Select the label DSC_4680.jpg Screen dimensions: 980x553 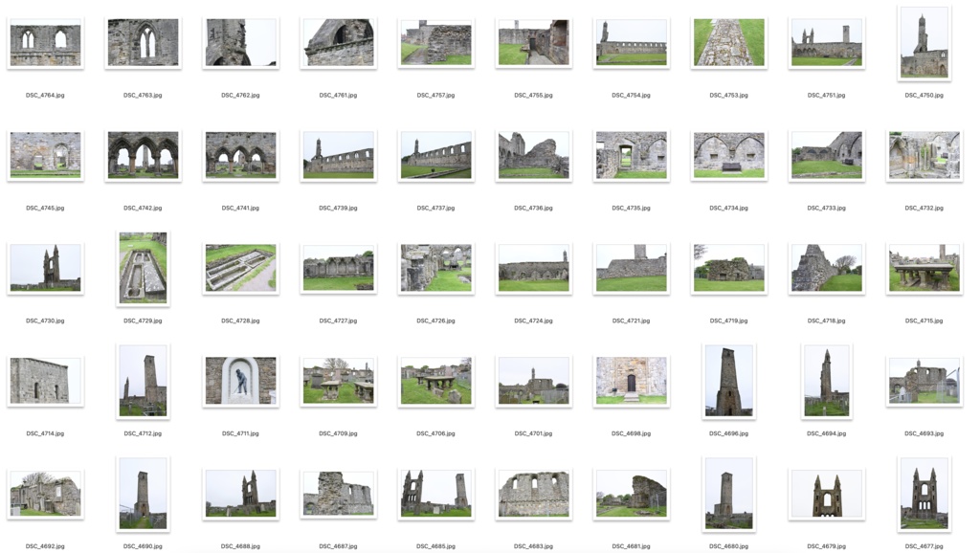pos(728,546)
